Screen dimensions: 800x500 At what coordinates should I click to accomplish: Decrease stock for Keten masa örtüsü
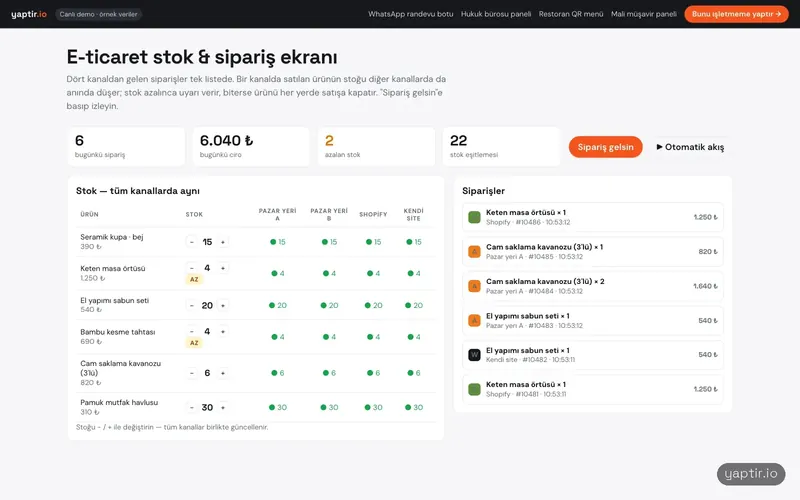tap(192, 268)
